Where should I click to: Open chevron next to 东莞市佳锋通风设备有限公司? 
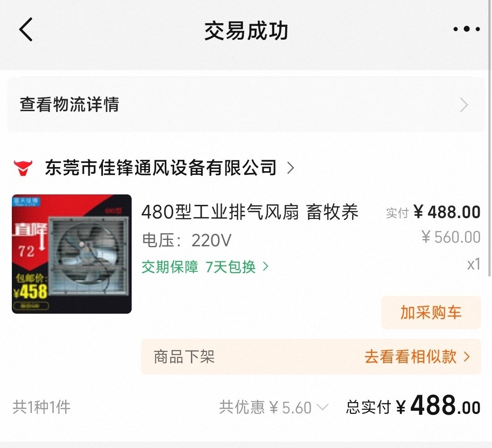[291, 168]
